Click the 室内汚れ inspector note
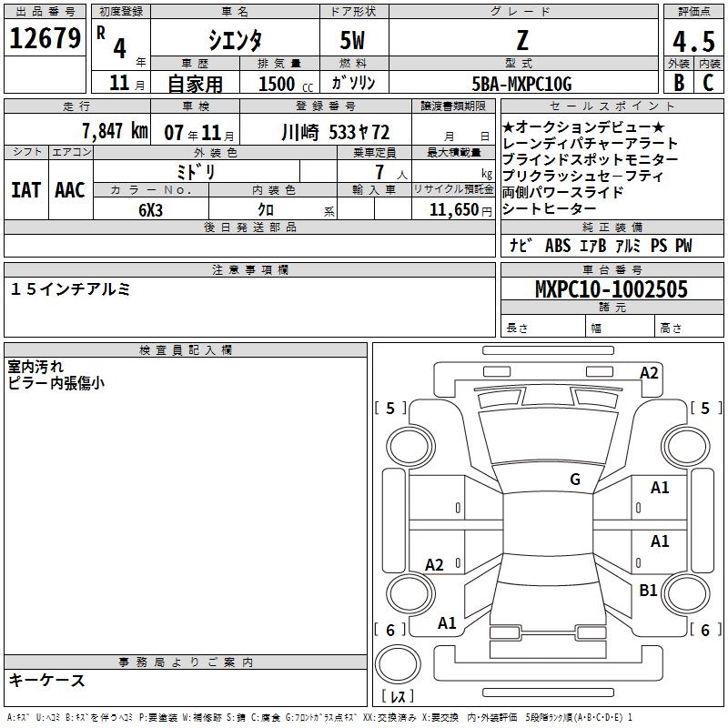 click(x=36, y=367)
